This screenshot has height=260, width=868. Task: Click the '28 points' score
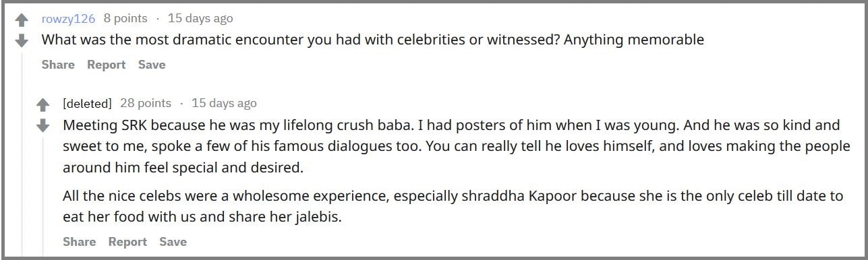(146, 103)
